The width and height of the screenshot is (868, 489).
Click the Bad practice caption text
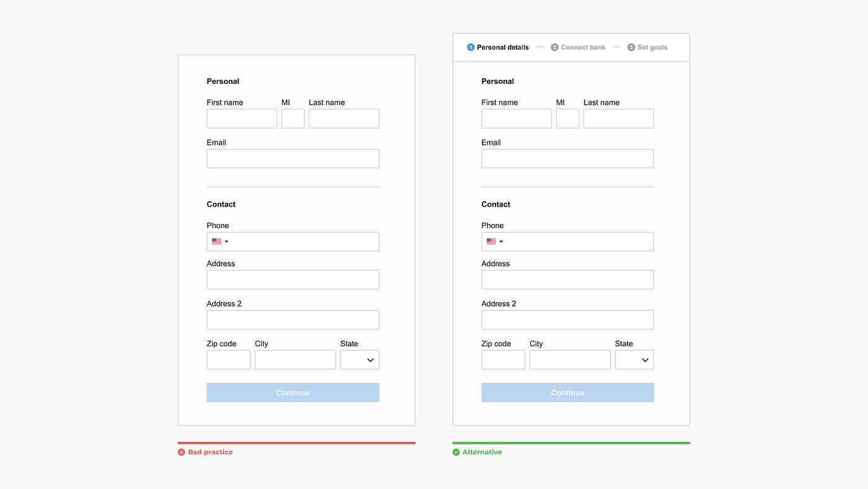[210, 452]
